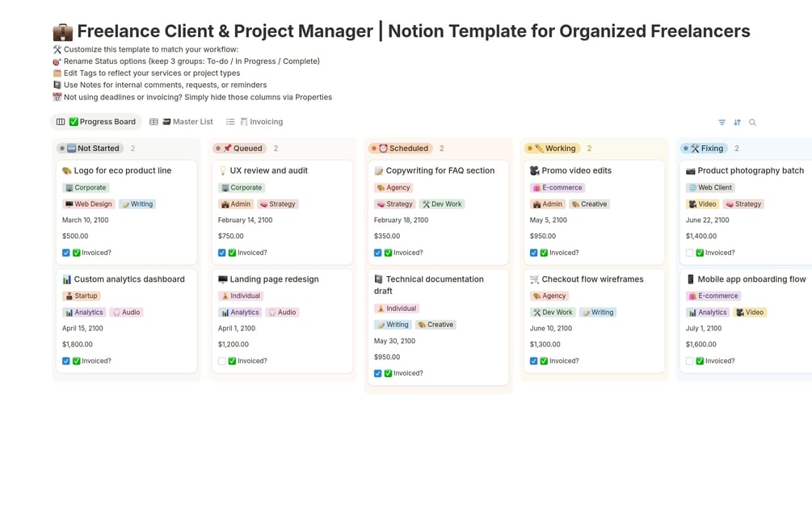The image size is (812, 507).
Task: Click the list icon beside Invoicing
Action: pyautogui.click(x=230, y=122)
